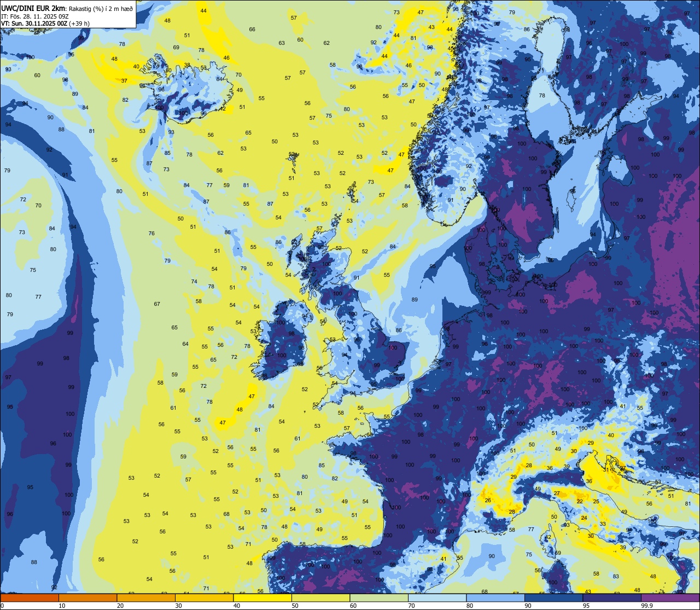
Task: Click the 'VT: Sun. 30.11.2025 00Z' valid time
Action: (34, 24)
